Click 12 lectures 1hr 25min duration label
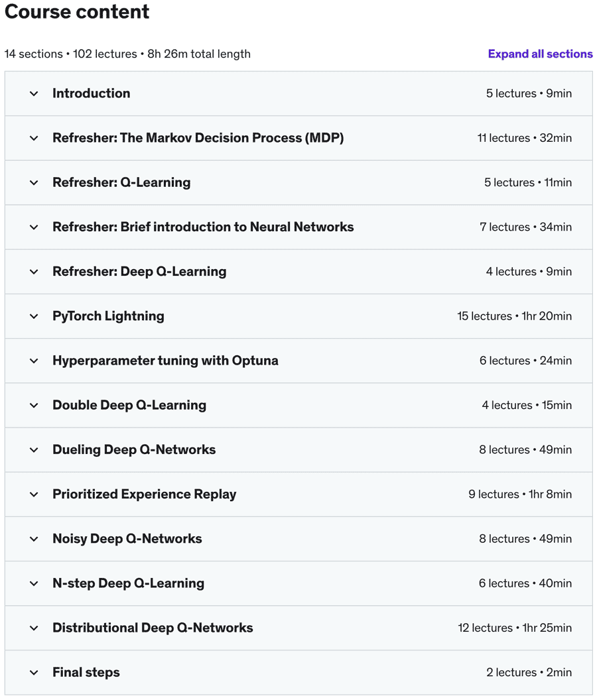This screenshot has width=597, height=700. [x=515, y=628]
